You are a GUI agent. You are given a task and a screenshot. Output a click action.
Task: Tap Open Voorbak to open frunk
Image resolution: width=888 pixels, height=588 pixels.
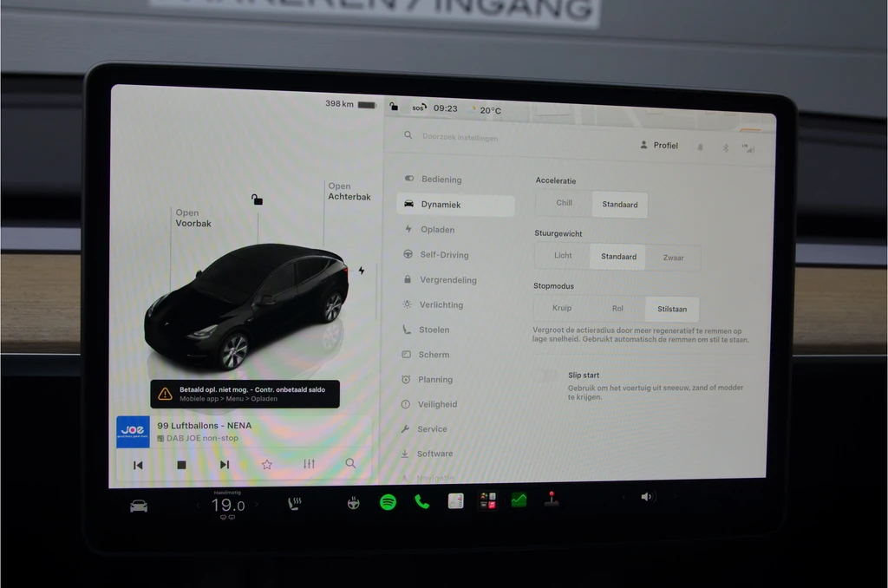click(193, 218)
